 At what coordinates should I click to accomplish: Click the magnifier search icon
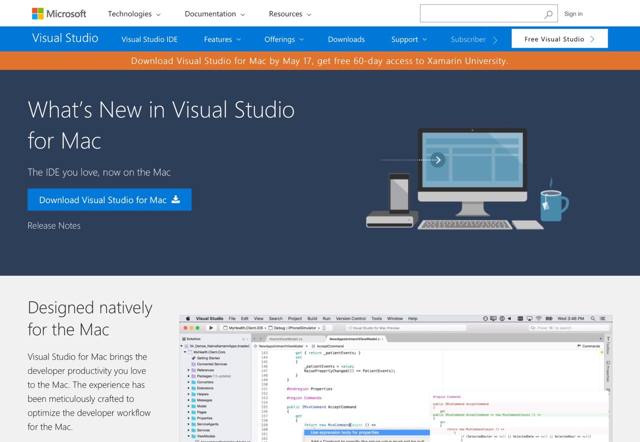(x=548, y=14)
